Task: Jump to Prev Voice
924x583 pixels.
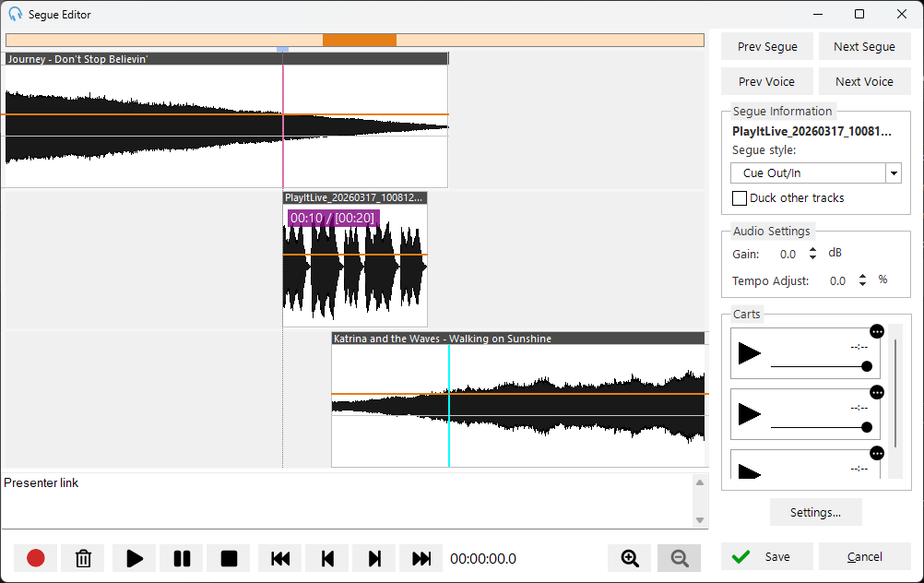Action: (767, 82)
